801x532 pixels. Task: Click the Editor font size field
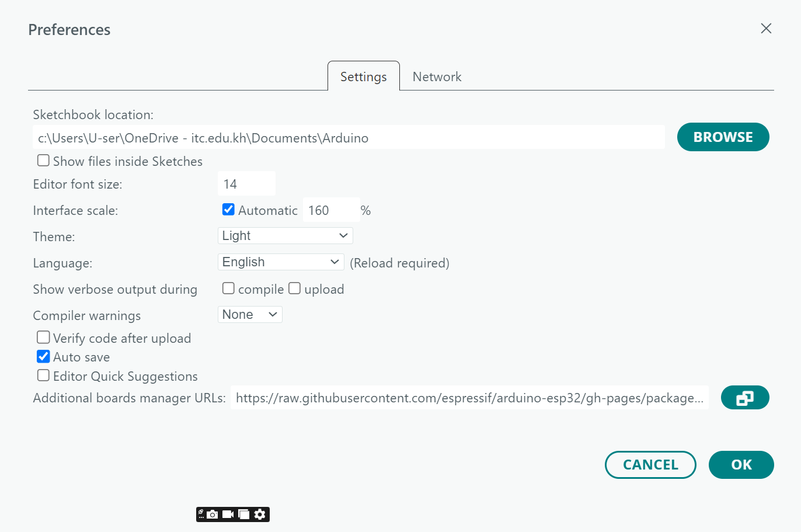[x=246, y=184]
